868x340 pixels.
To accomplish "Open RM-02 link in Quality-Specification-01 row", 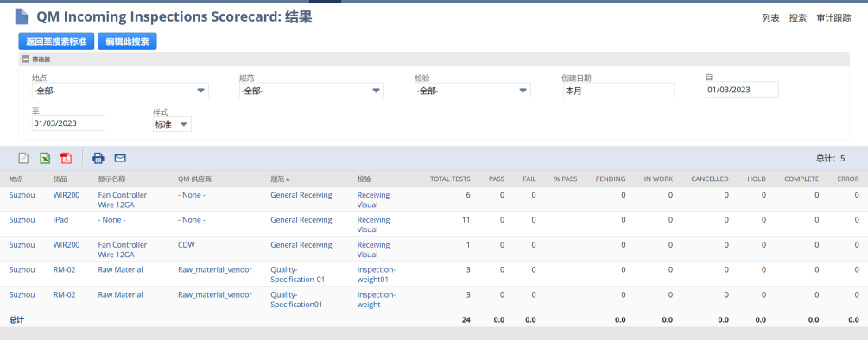I will point(64,270).
